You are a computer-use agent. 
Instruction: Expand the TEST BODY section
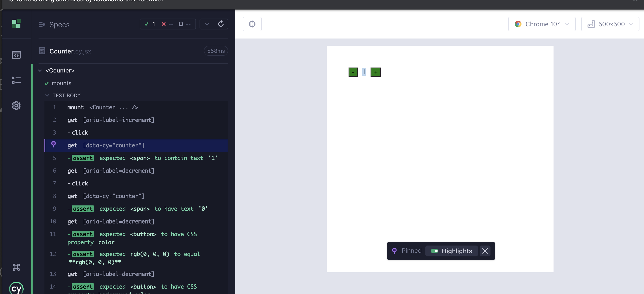click(x=46, y=95)
